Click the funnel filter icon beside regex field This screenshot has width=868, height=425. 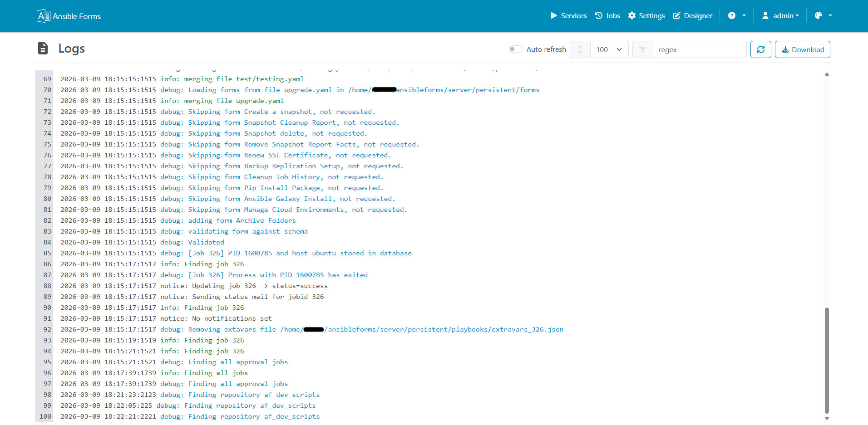click(x=642, y=49)
